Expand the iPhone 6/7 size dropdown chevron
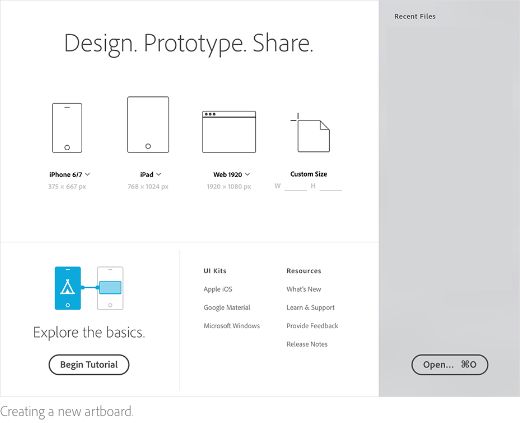 [87, 174]
